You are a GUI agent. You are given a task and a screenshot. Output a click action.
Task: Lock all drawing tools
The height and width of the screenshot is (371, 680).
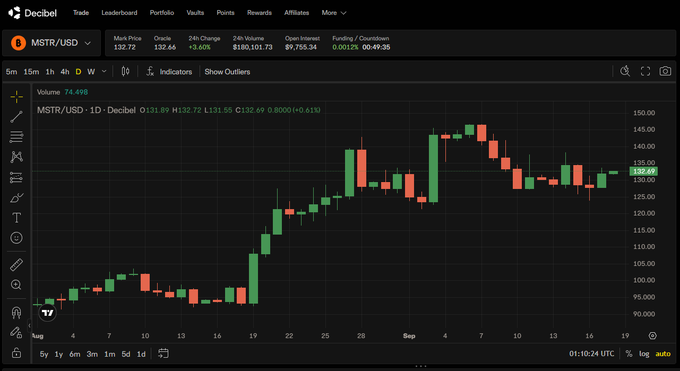pos(16,352)
